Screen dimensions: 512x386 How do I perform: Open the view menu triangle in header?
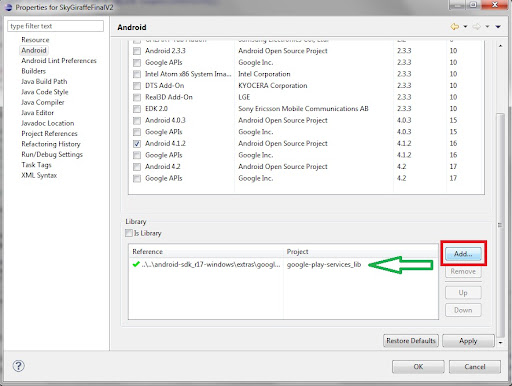point(498,27)
